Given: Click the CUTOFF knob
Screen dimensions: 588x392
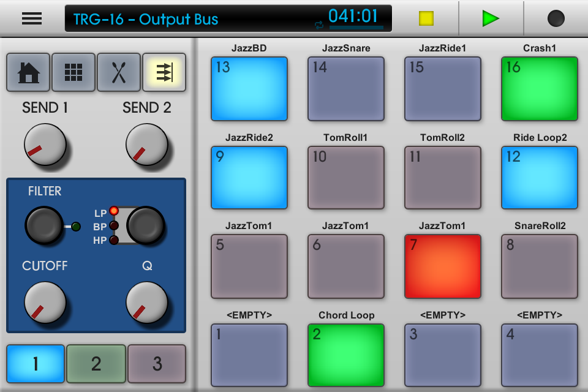Looking at the screenshot, I should point(45,303).
